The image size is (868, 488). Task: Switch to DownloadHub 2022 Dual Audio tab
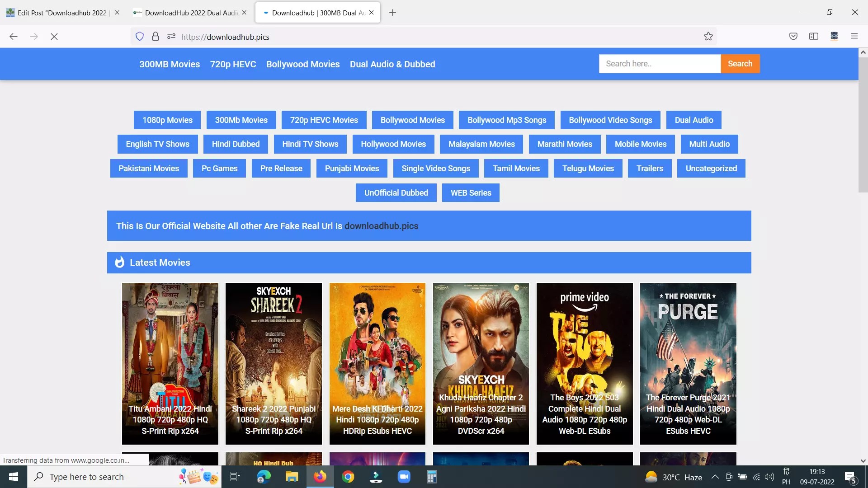[189, 13]
